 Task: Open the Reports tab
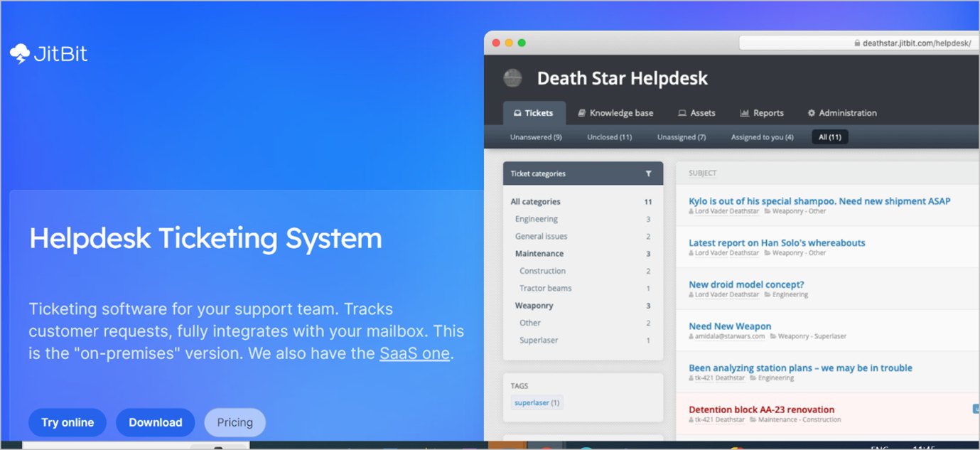point(762,113)
